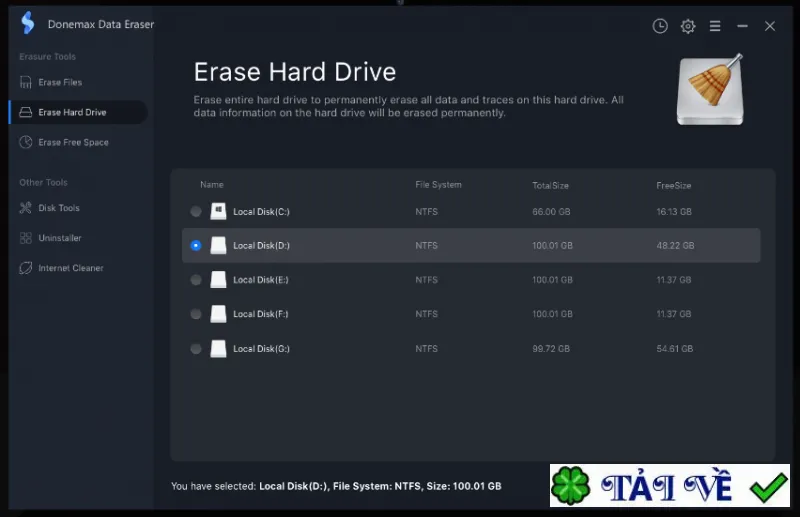Click the broom hard drive image

click(710, 90)
